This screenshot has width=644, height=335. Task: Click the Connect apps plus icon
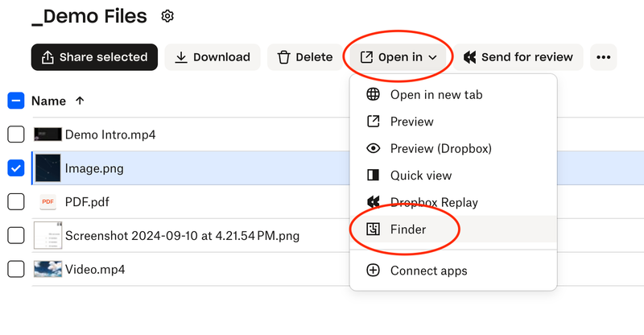[373, 271]
